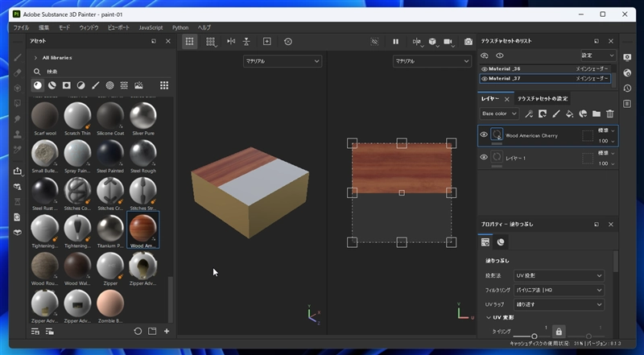Screen dimensions: 644x355
Task: Toggle show all texture sets eye icon
Action: [x=485, y=56]
